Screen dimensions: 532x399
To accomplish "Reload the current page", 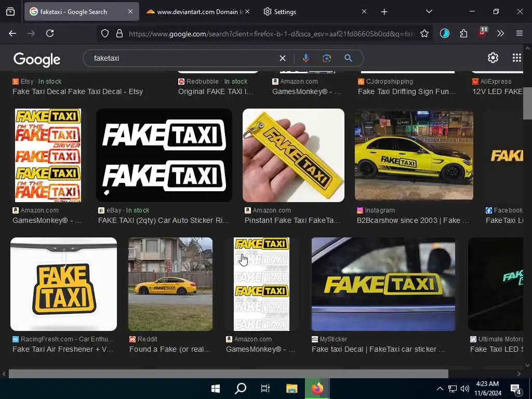I will pos(50,33).
